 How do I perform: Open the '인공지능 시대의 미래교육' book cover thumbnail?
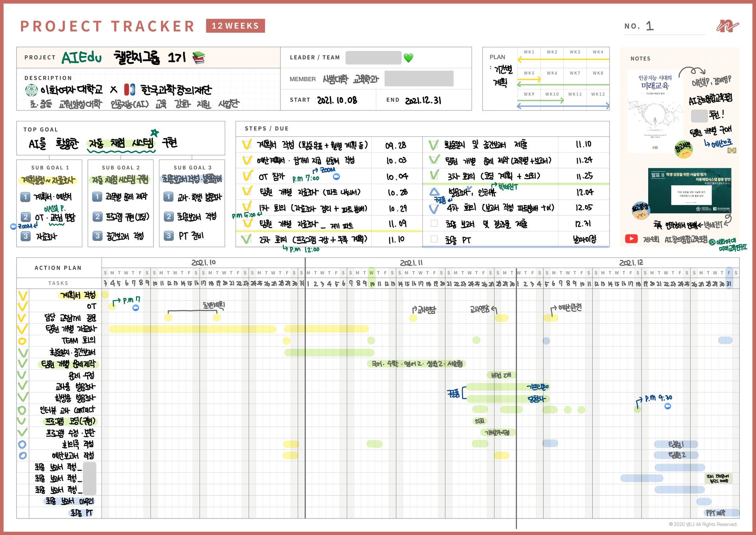(x=655, y=111)
